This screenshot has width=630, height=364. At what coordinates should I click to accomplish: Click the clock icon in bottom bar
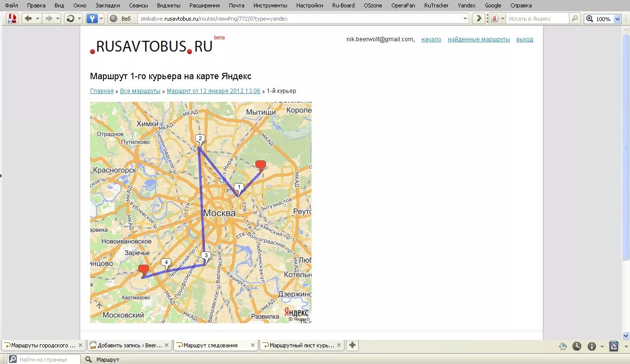[576, 346]
